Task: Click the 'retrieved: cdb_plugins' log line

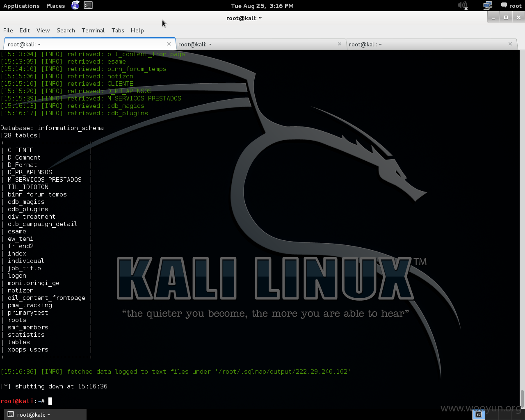Action: point(74,113)
